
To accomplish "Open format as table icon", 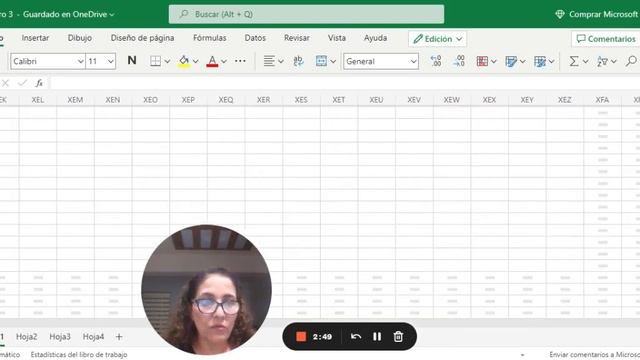I will pos(511,61).
